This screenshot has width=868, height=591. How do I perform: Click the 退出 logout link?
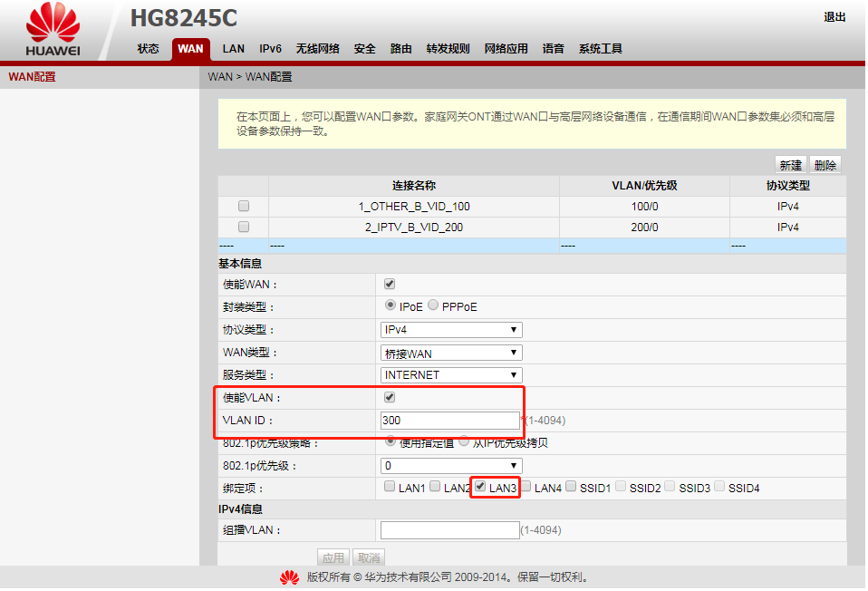coord(834,17)
